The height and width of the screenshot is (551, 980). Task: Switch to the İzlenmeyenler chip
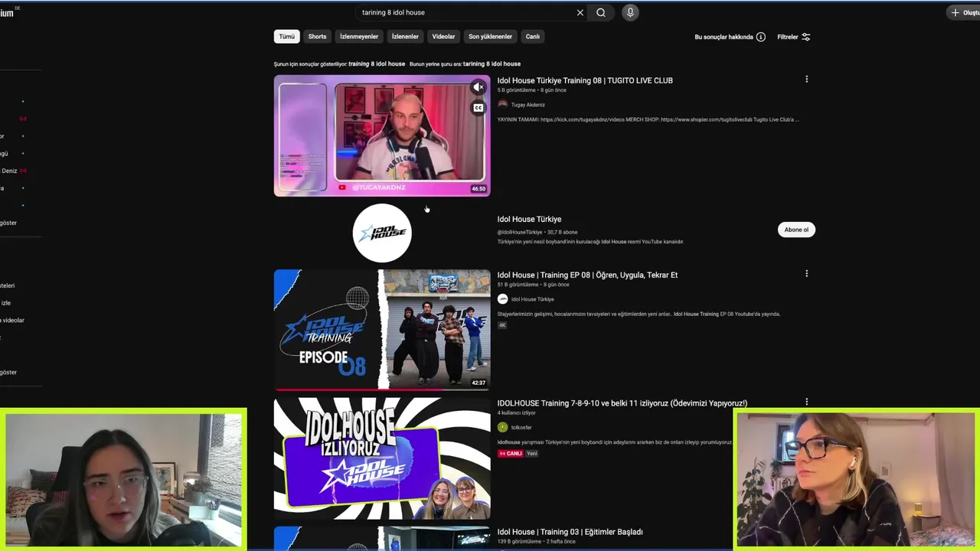(x=359, y=37)
